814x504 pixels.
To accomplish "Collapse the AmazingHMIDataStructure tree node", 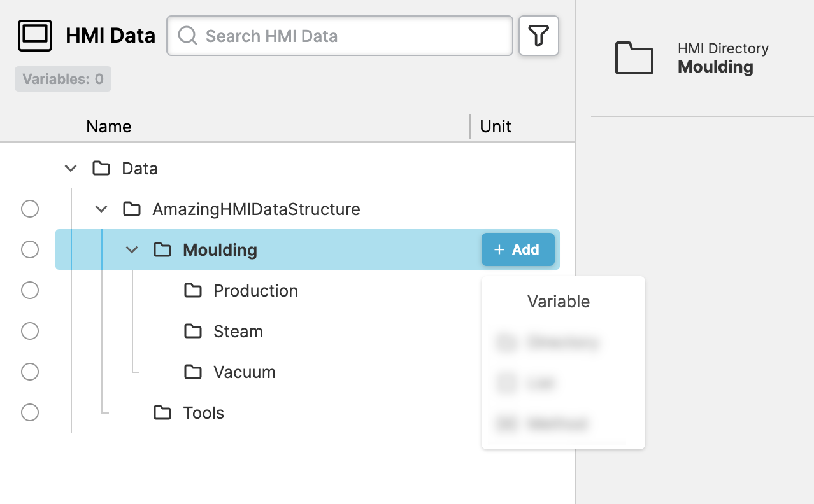I will (101, 209).
